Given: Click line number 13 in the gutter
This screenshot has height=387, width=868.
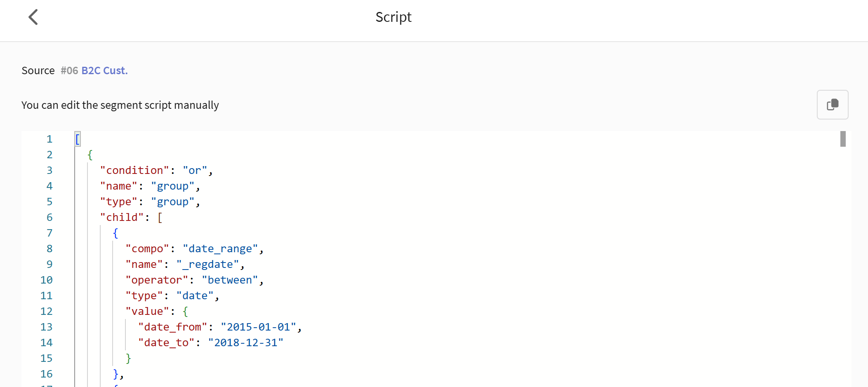Looking at the screenshot, I should pos(46,327).
